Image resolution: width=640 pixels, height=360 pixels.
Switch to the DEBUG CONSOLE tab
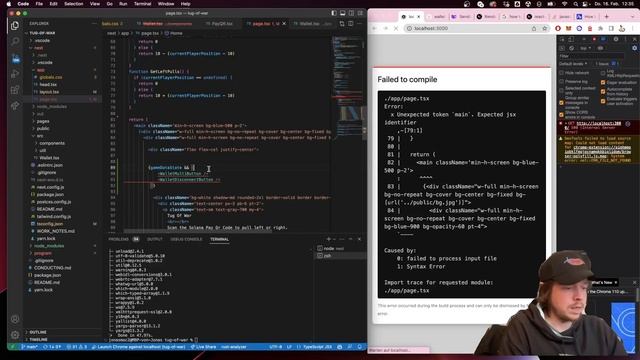point(186,239)
